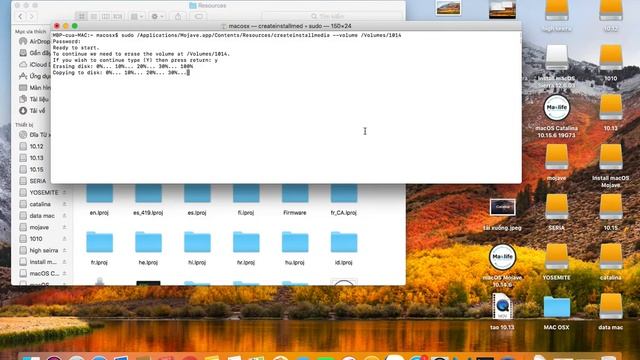This screenshot has width=640, height=360.
Task: Eject the 1010 volume in sidebar
Action: pyautogui.click(x=64, y=239)
